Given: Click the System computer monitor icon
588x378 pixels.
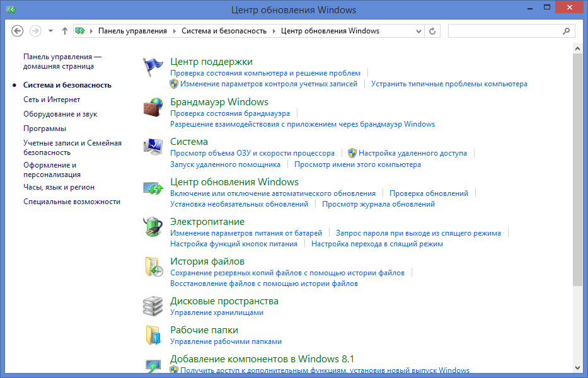Looking at the screenshot, I should 153,147.
